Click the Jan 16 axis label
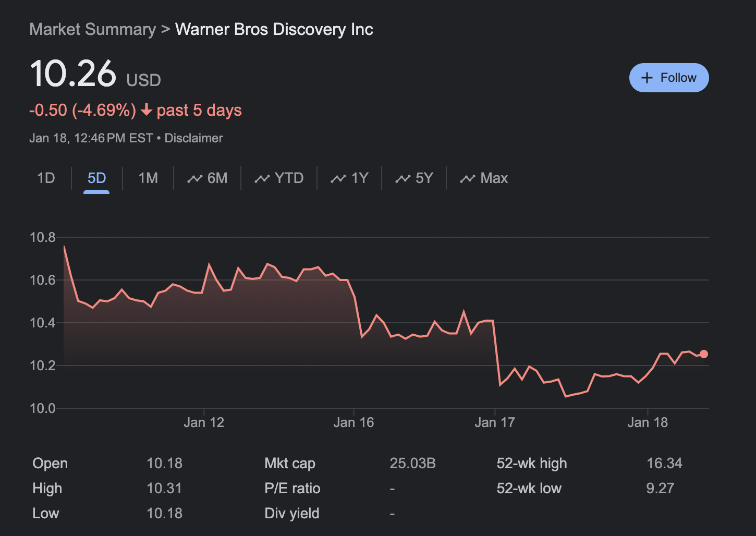Image resolution: width=756 pixels, height=536 pixels. (x=353, y=422)
